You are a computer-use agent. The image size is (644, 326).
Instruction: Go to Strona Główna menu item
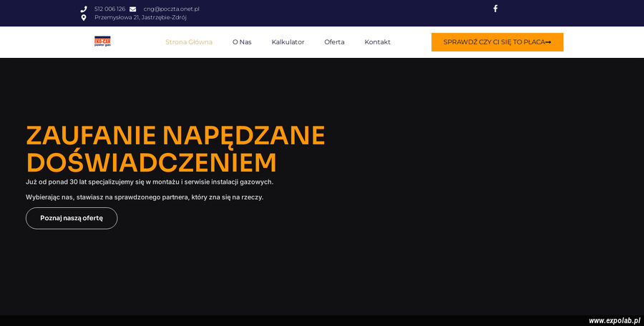[189, 42]
